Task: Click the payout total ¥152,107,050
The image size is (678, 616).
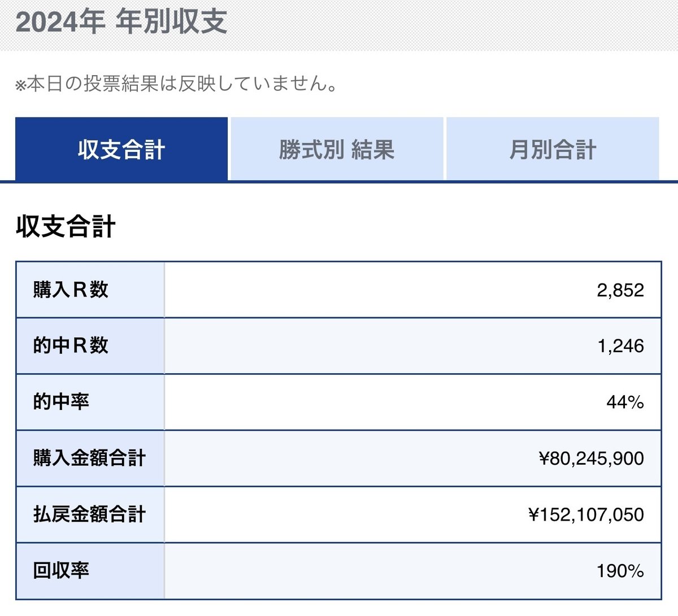Action: click(584, 514)
